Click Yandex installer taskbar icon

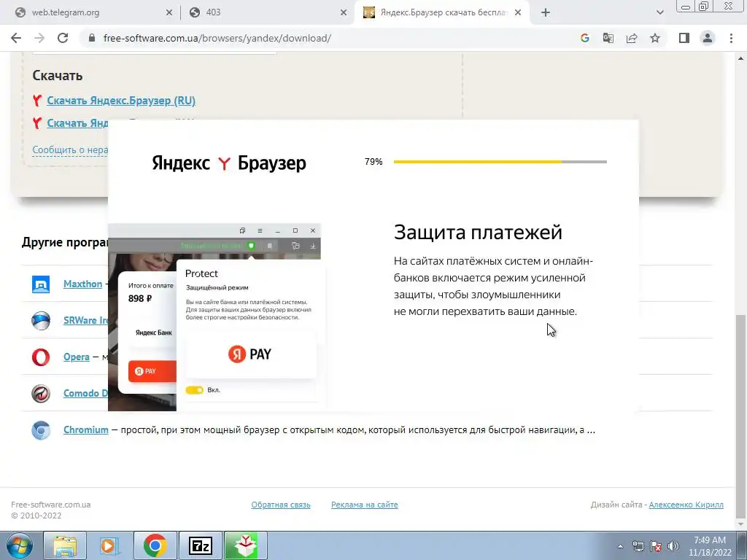click(x=245, y=545)
